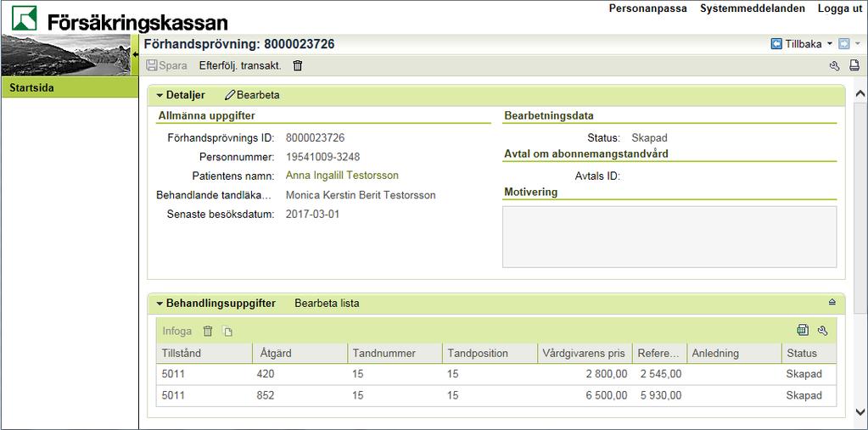Click the wrench icon in table toolbar
Screen dimensions: 868x430
pyautogui.click(x=823, y=331)
